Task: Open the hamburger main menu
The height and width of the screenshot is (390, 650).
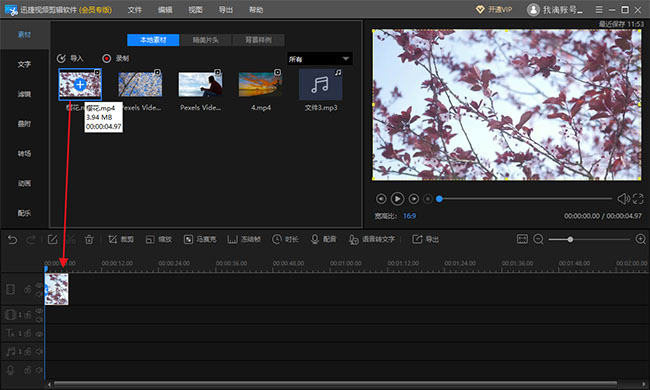Action: (599, 10)
